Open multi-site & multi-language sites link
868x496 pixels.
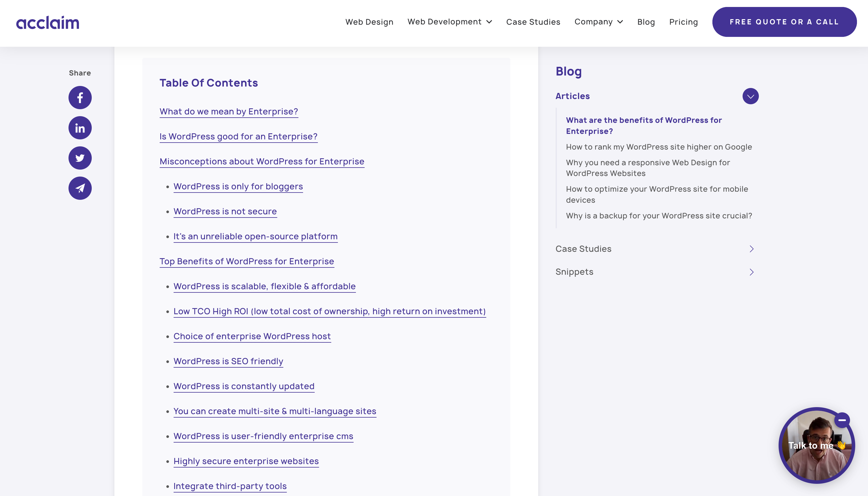click(275, 411)
